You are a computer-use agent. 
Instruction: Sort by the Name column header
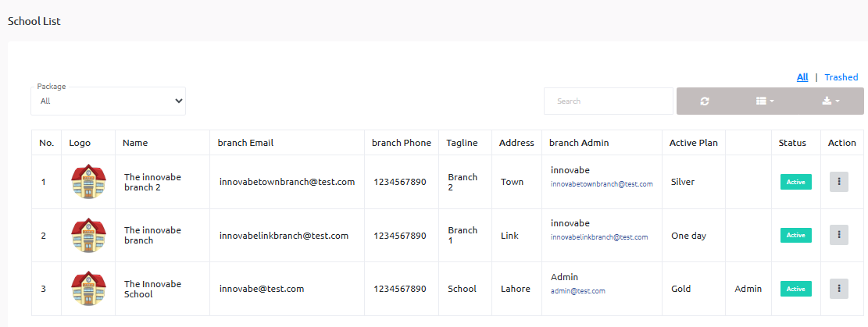(x=135, y=143)
